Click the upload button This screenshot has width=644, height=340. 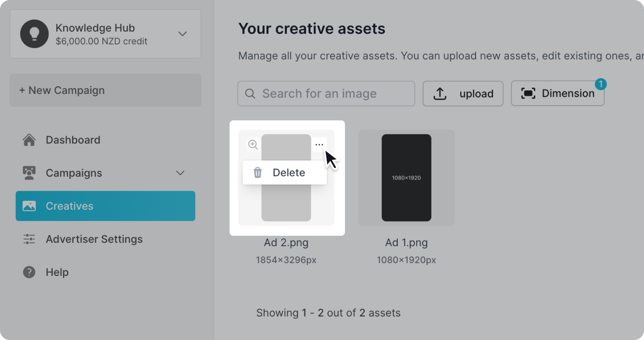click(463, 93)
